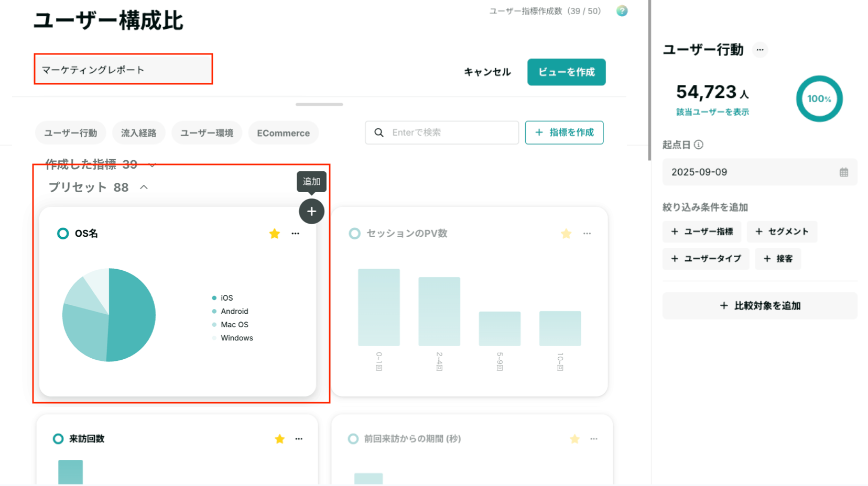Screen dimensions: 868x486
Task: Collapse the プリセット 88 section
Action: tap(144, 187)
